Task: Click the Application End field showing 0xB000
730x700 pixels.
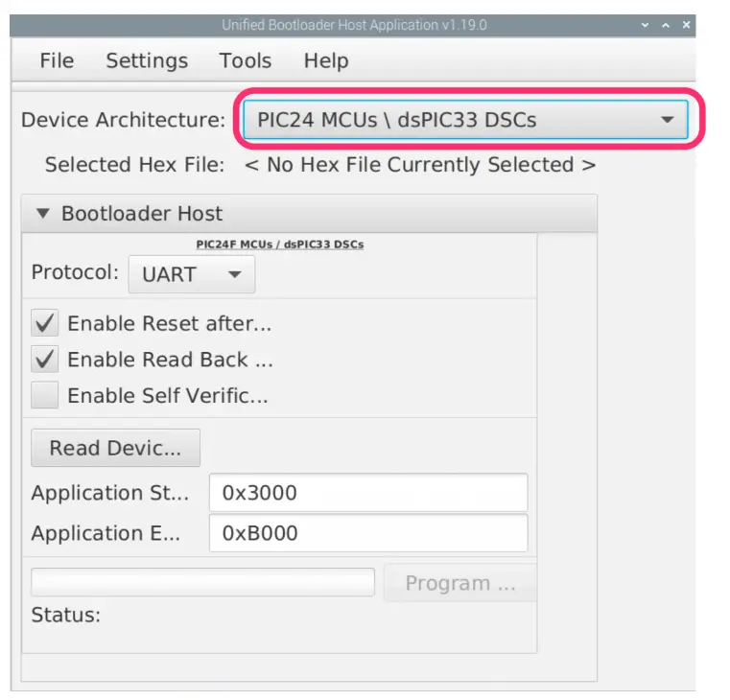Action: pyautogui.click(x=367, y=533)
